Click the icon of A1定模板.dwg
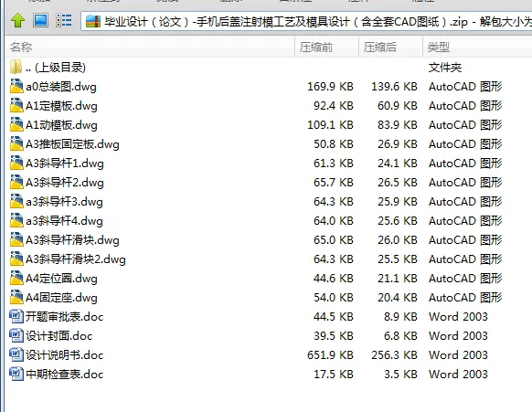This screenshot has width=532, height=412. (x=16, y=105)
